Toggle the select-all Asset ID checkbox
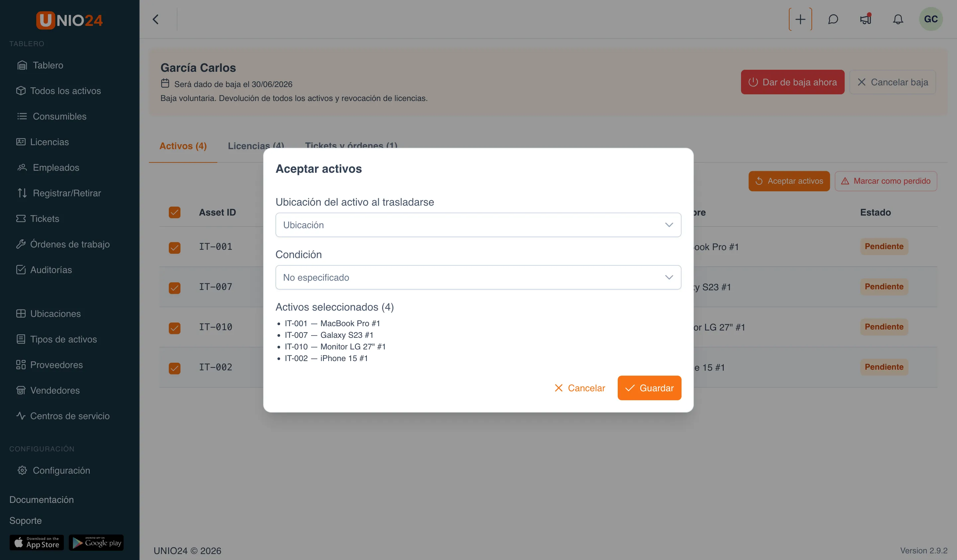Viewport: 957px width, 560px height. (x=175, y=212)
